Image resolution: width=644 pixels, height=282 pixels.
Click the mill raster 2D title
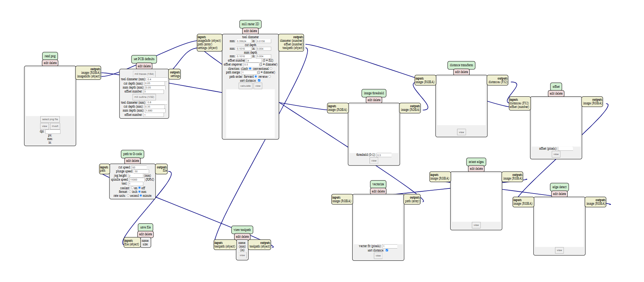click(250, 24)
